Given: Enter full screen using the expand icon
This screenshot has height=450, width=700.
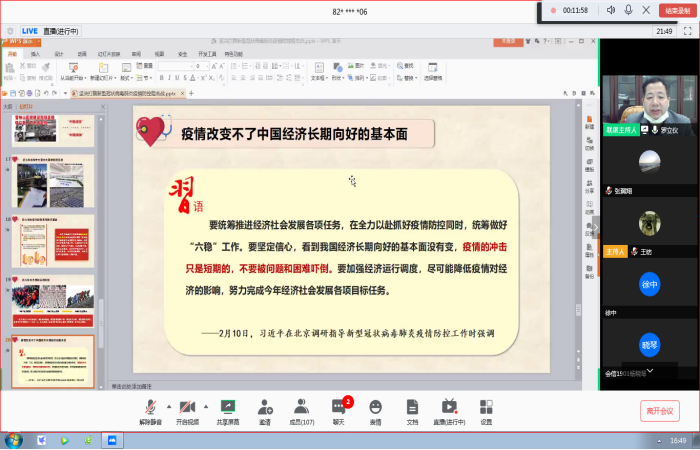Looking at the screenshot, I should pyautogui.click(x=688, y=31).
